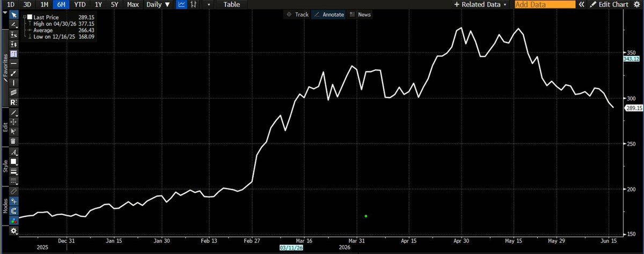Image resolution: width=644 pixels, height=254 pixels.
Task: Select the diagonal channel line tool
Action: coord(14,92)
